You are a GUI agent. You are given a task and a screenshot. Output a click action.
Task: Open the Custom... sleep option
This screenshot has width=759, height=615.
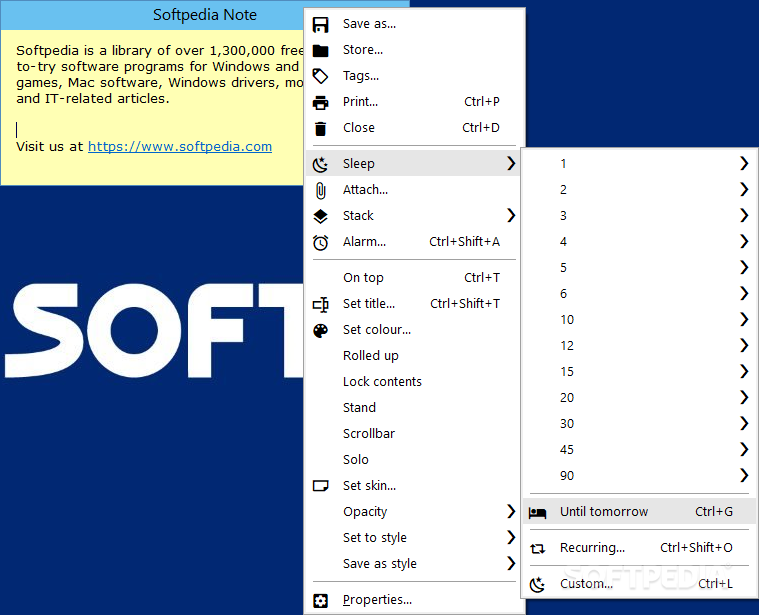pyautogui.click(x=639, y=584)
